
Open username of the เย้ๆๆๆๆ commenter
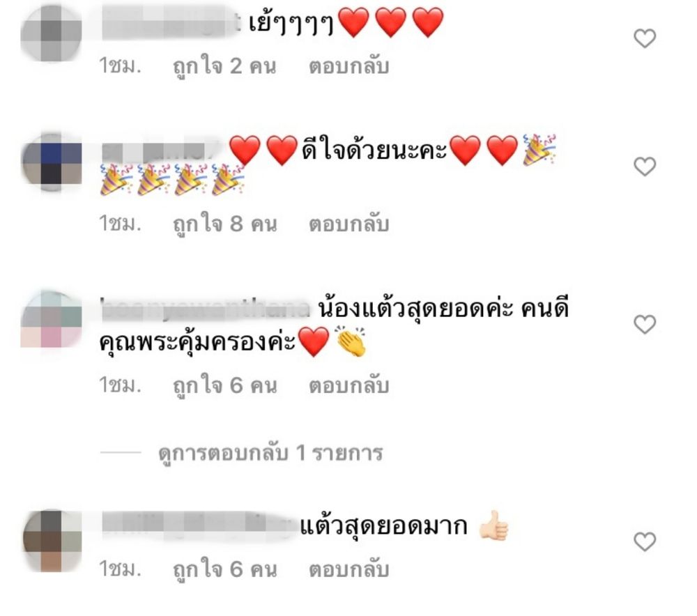[x=171, y=23]
